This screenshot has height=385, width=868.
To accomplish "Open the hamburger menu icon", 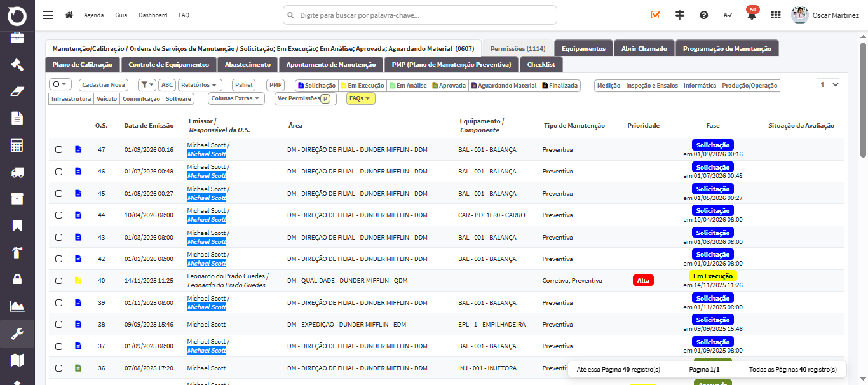I will 48,15.
